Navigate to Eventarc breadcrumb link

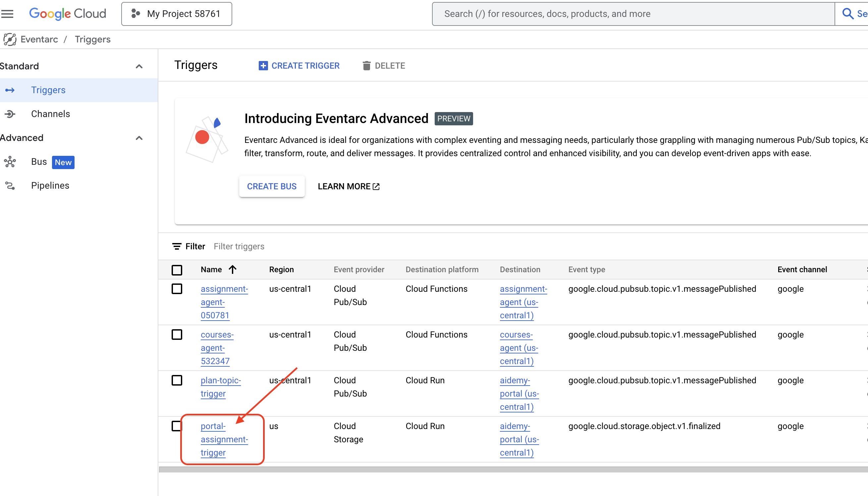[x=38, y=39]
